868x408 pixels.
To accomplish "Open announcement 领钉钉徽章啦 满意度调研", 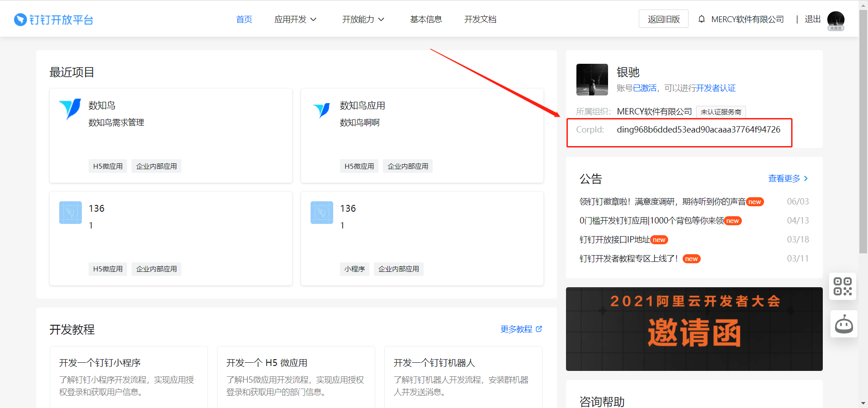I will coord(662,202).
